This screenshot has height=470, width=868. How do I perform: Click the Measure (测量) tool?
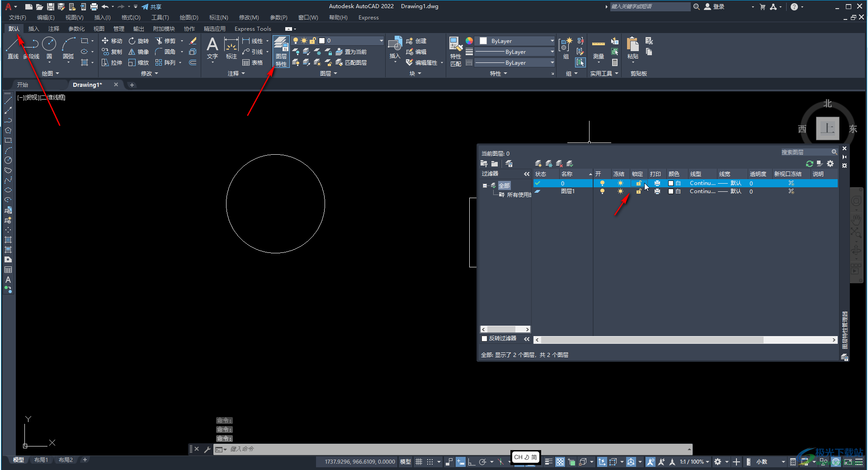[598, 48]
